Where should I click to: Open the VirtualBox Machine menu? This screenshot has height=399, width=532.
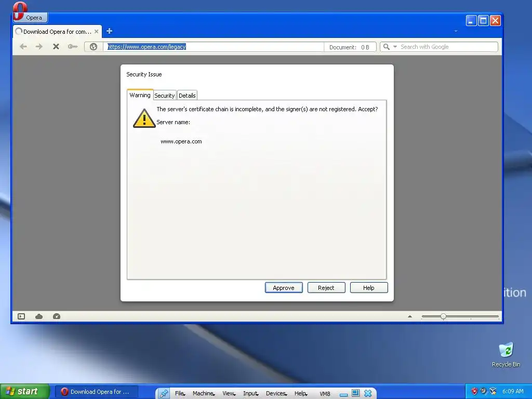click(204, 393)
